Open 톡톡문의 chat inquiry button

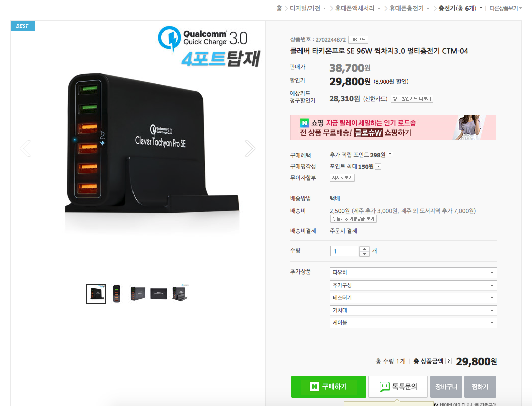[397, 386]
